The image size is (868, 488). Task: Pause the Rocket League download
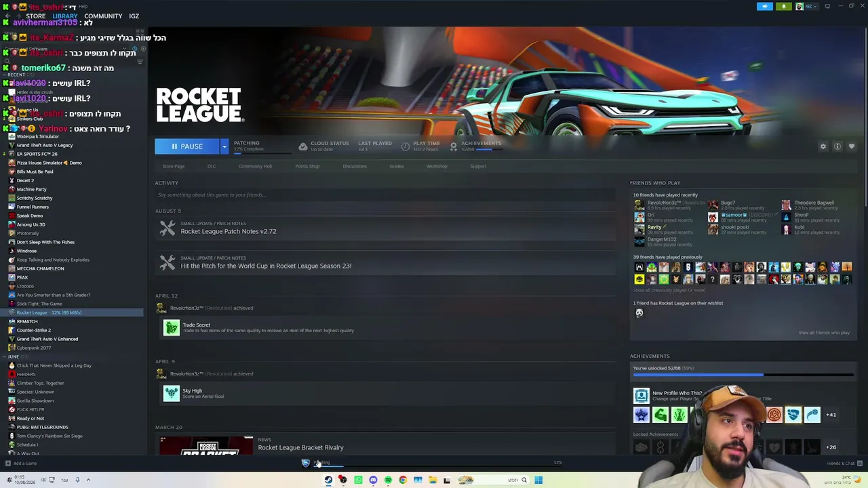click(187, 146)
